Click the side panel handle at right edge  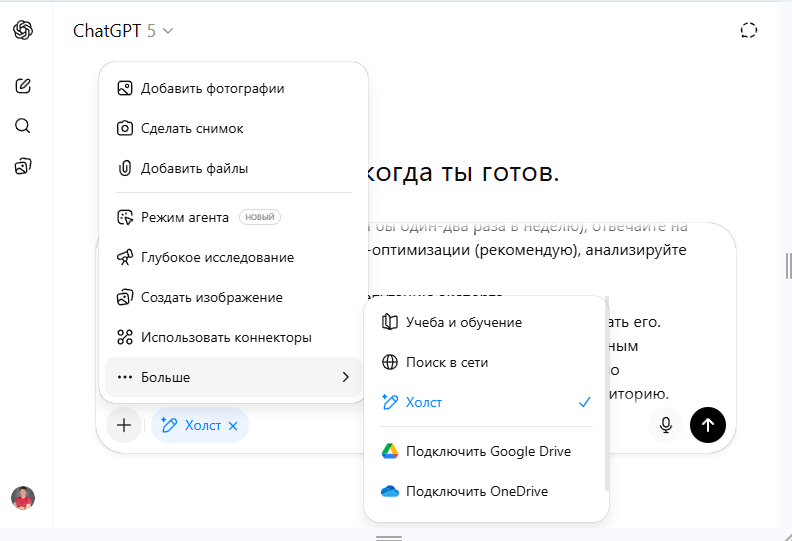tap(788, 266)
